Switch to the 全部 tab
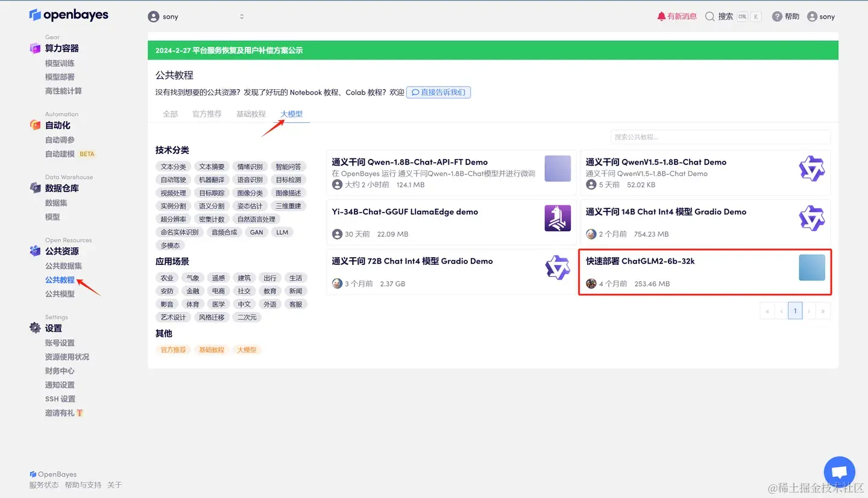The width and height of the screenshot is (868, 498). 171,114
